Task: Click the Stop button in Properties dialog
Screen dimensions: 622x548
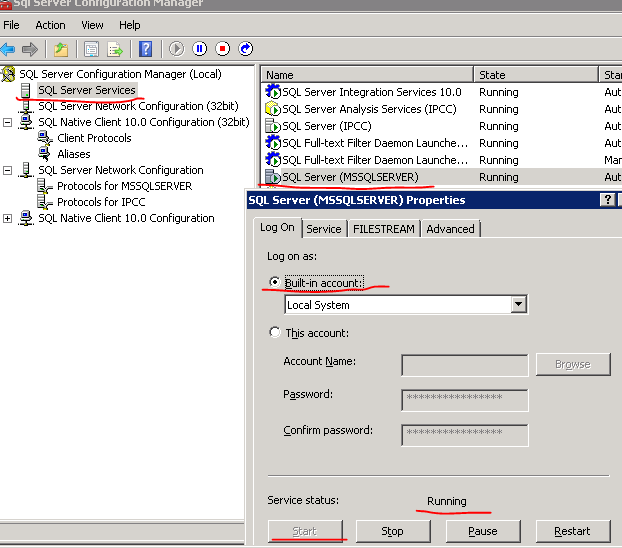Action: tap(392, 531)
